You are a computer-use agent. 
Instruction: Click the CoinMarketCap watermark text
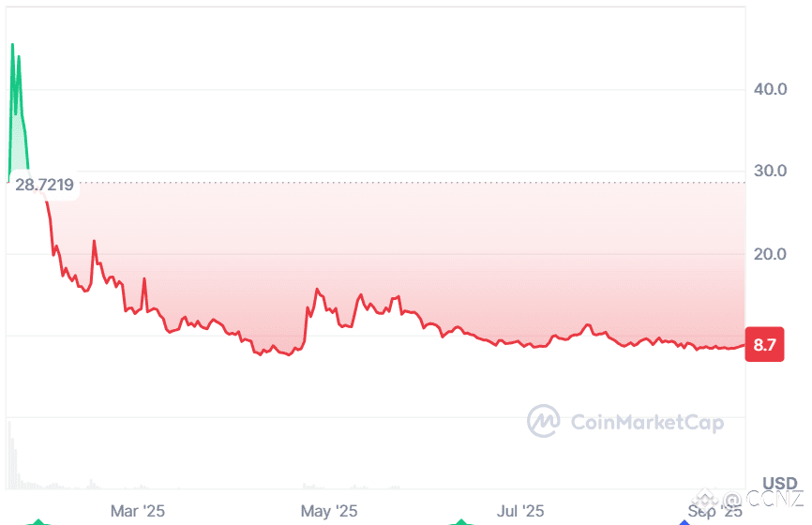coord(647,423)
